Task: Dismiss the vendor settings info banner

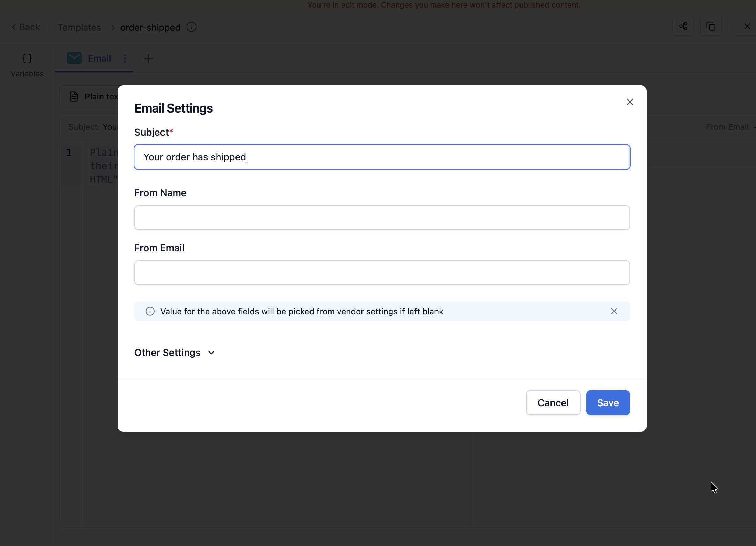Action: pos(614,311)
